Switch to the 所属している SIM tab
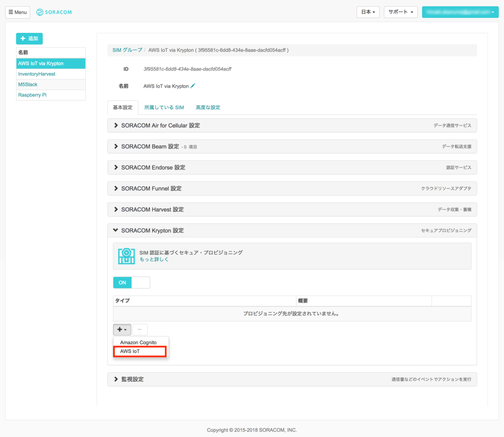Image resolution: width=504 pixels, height=437 pixels. tap(164, 107)
